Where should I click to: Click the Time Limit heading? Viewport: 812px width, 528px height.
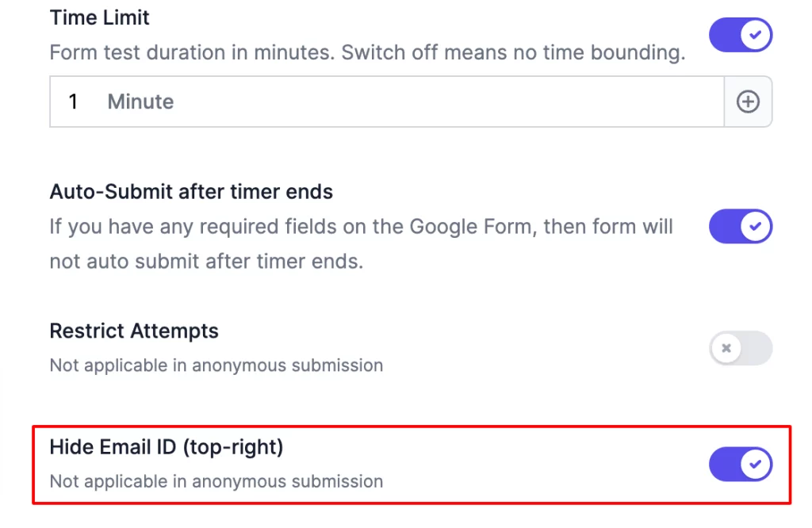[x=98, y=17]
